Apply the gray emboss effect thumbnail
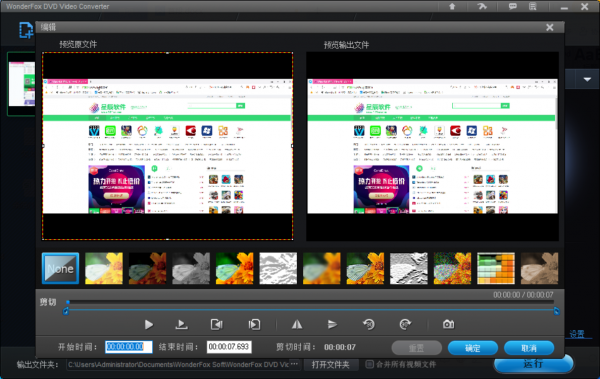The image size is (600, 379). coord(409,268)
